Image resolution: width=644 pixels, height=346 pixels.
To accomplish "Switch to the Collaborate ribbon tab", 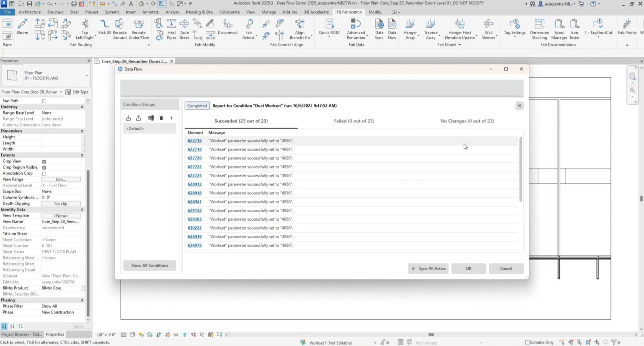I will [229, 12].
